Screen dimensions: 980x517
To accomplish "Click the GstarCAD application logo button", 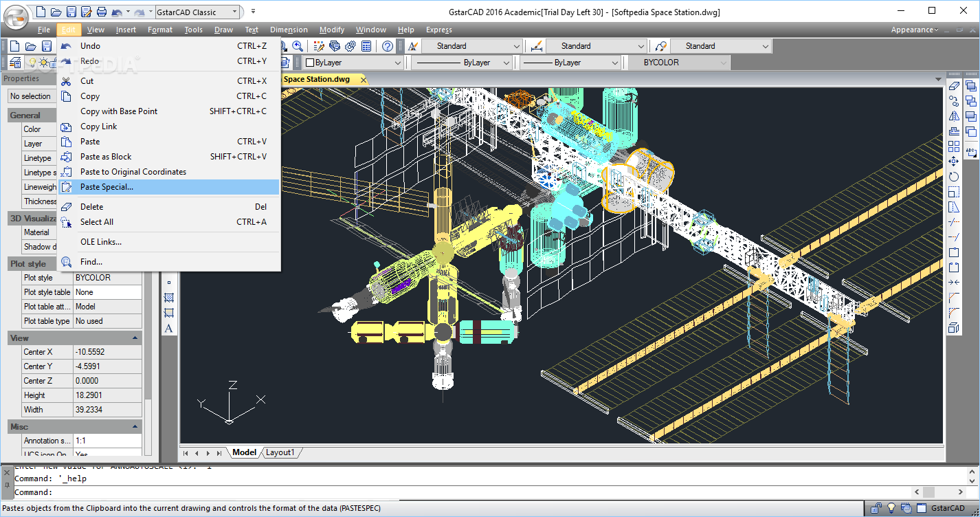I will coord(15,16).
